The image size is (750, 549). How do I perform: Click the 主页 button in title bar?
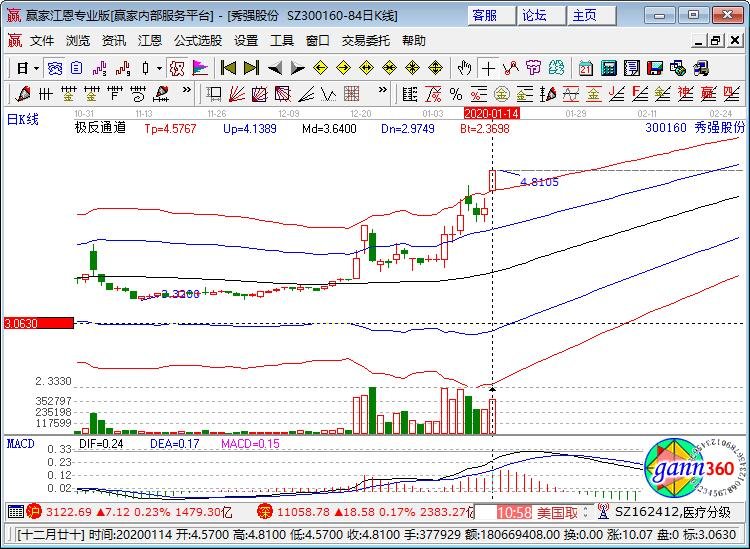592,16
